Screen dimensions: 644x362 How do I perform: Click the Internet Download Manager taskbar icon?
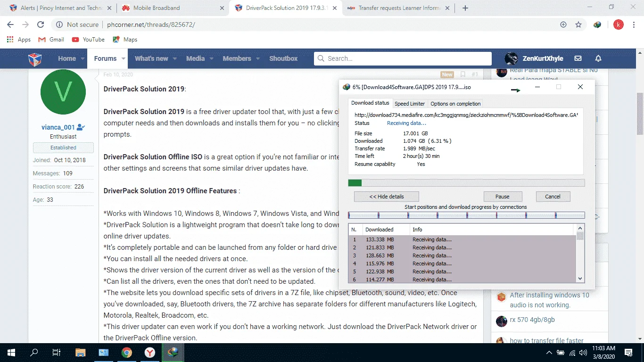pos(173,352)
